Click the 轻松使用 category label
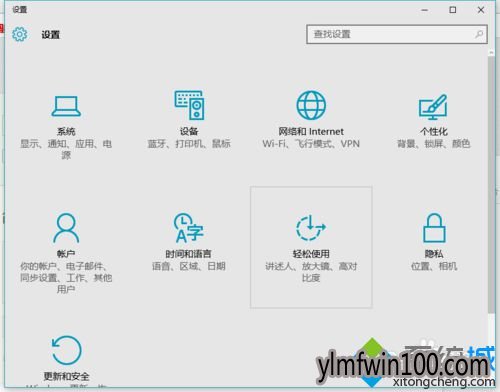The width and height of the screenshot is (500, 392). pos(311,254)
